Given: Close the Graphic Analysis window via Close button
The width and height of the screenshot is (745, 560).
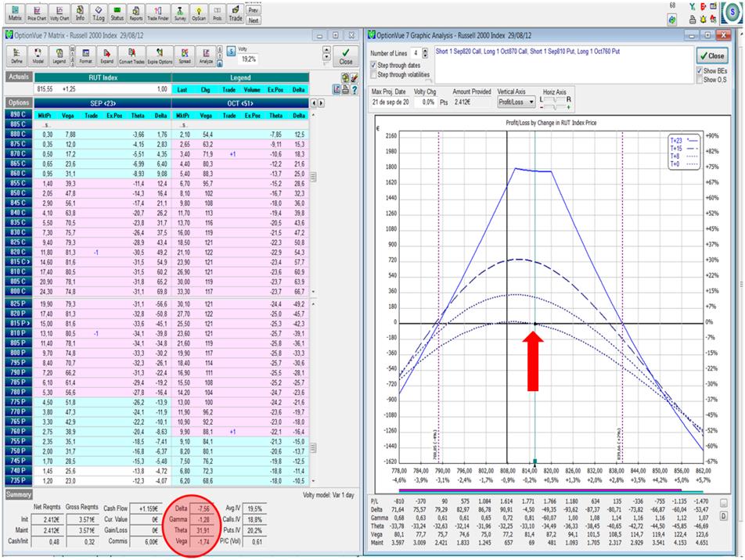Looking at the screenshot, I should pyautogui.click(x=711, y=56).
